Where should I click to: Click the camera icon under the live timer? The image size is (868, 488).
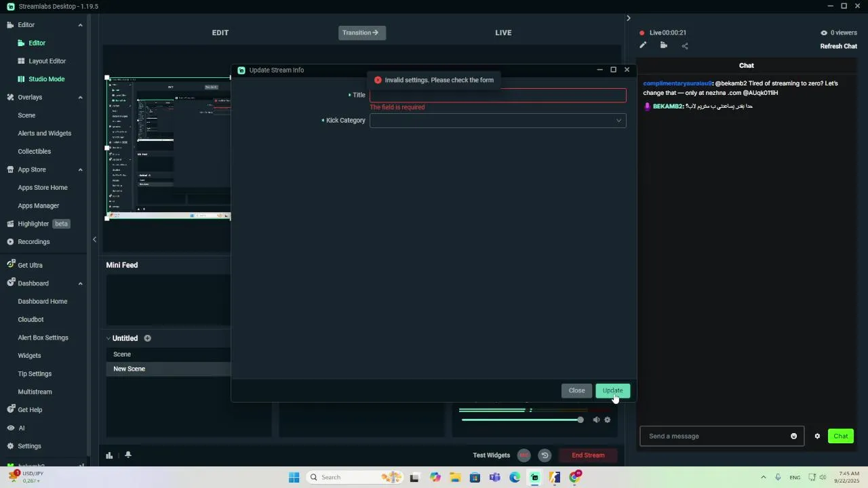[x=664, y=45]
